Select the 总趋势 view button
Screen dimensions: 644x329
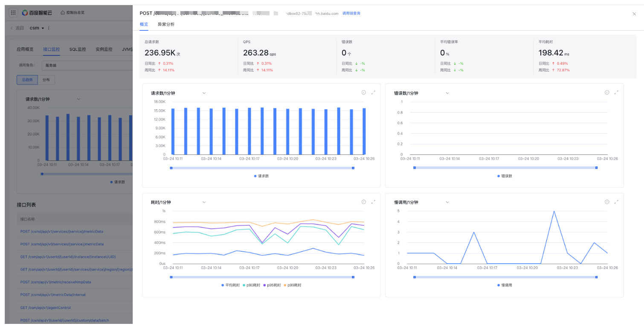(27, 80)
